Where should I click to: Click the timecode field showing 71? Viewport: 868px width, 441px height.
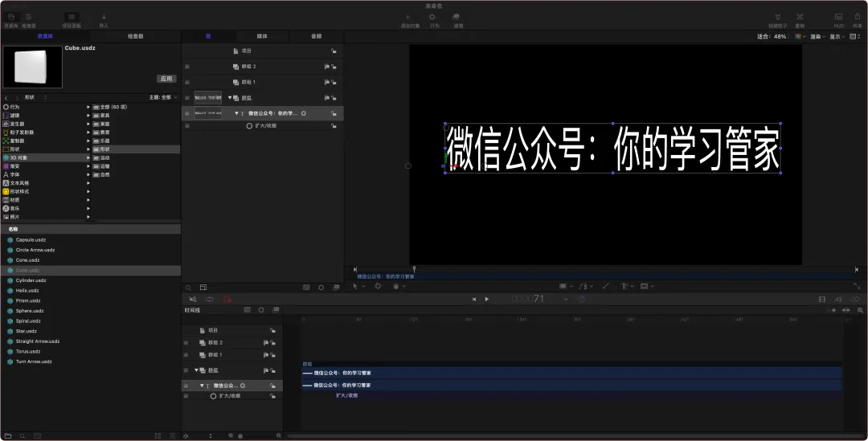pos(527,299)
